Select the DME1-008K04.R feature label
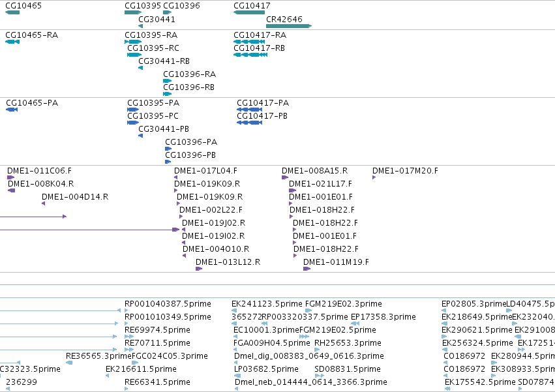The image size is (555, 392). tap(40, 184)
